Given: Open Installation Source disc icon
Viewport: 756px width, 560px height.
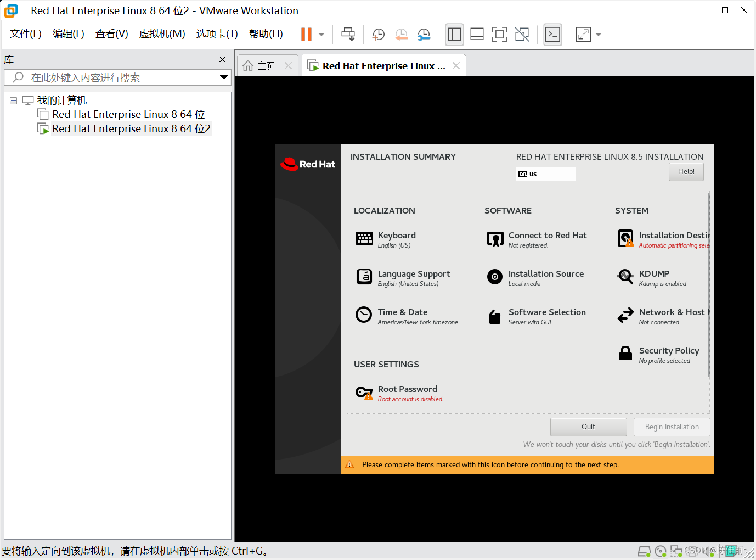Looking at the screenshot, I should 495,277.
